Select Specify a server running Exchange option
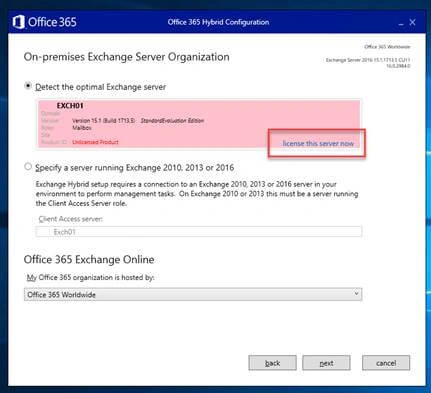 pyautogui.click(x=28, y=166)
